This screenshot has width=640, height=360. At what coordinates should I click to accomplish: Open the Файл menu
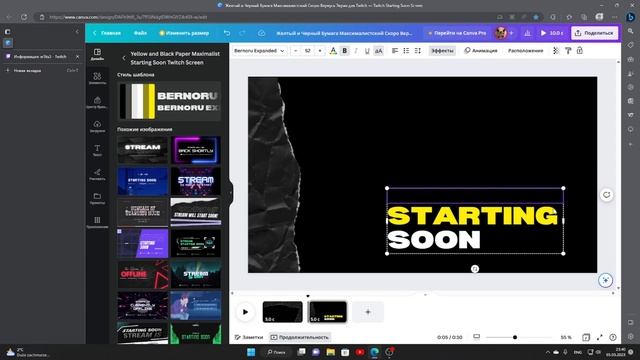tap(140, 33)
